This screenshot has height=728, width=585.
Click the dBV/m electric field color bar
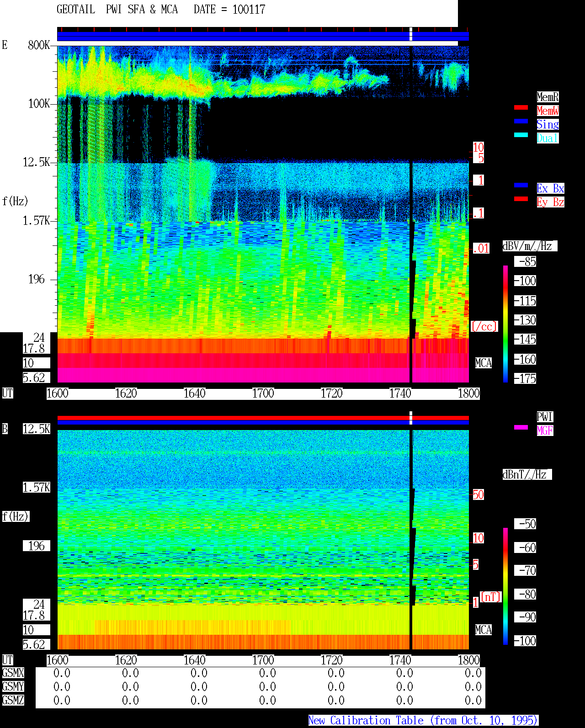pos(505,324)
